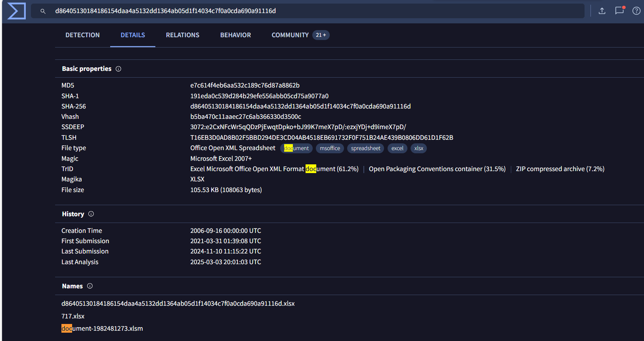Click the SHA-1 label
Screen dimensions: 644x341
70,96
